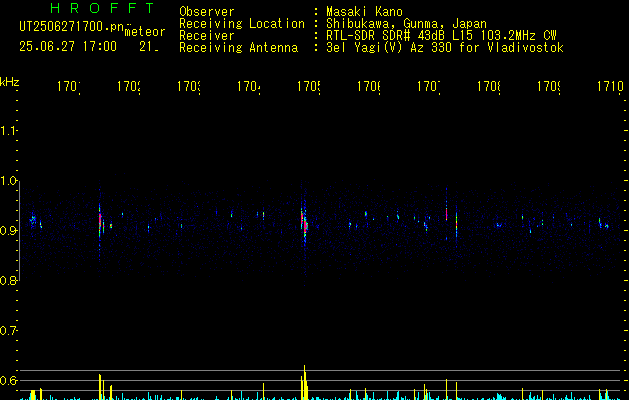Click the 1707 time axis label
Image resolution: width=629 pixels, height=400 pixels.
[429, 86]
